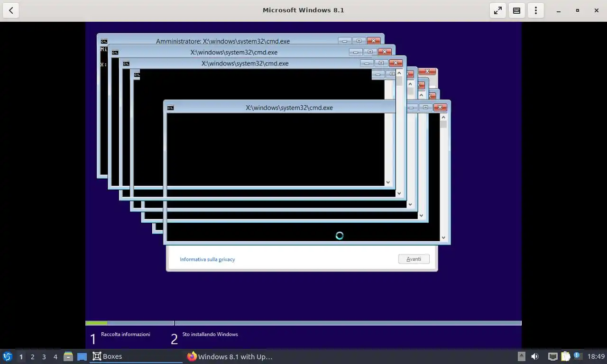Maximize the Administrator cmd.exe window
This screenshot has width=607, height=364.
point(359,41)
